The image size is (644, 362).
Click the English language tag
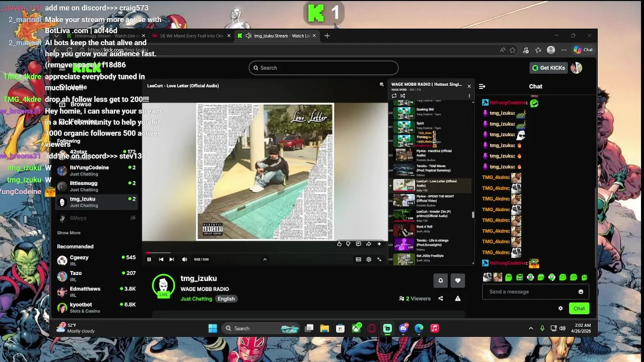226,299
